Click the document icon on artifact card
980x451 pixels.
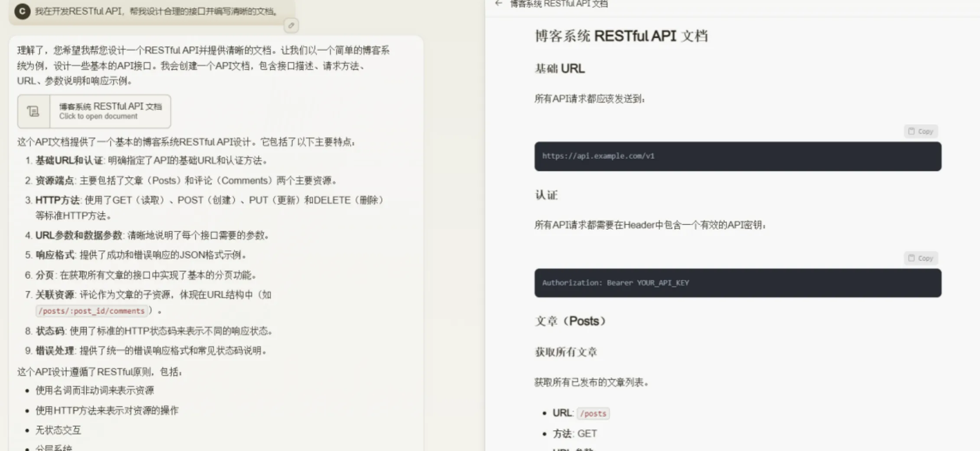[34, 111]
